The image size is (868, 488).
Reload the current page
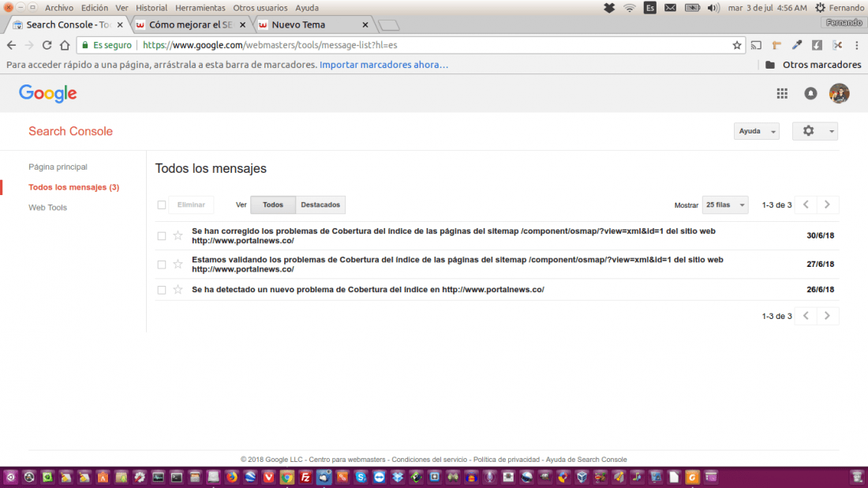[47, 46]
